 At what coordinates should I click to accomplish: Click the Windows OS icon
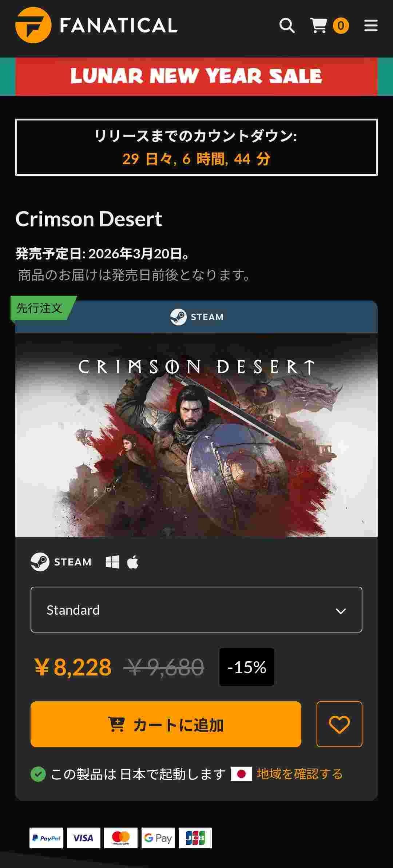112,562
